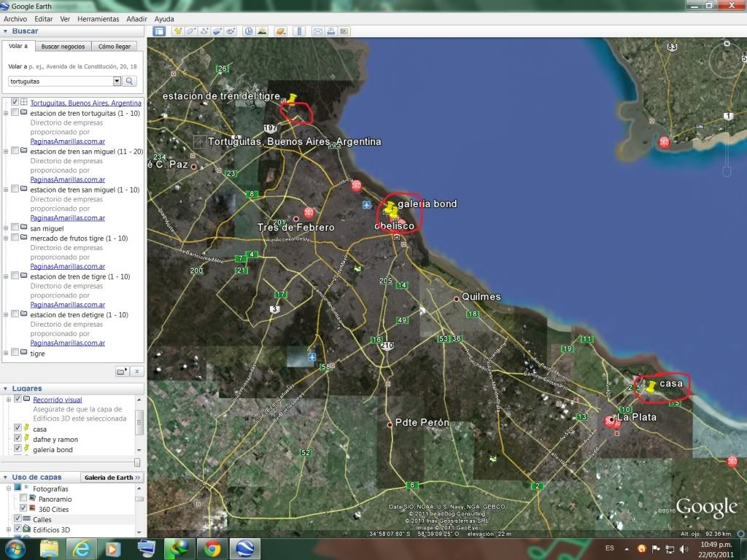The height and width of the screenshot is (560, 747).
Task: Collapse the Lugares panel
Action: coord(5,389)
